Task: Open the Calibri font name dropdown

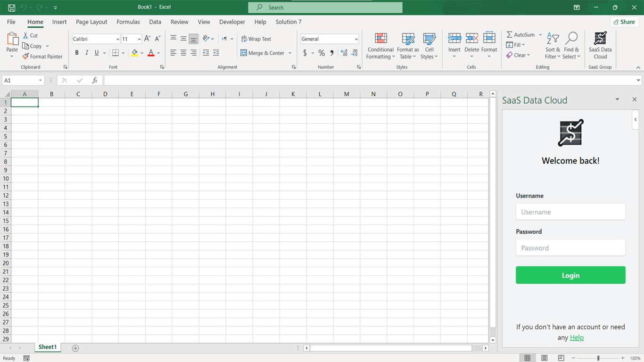Action: click(117, 39)
